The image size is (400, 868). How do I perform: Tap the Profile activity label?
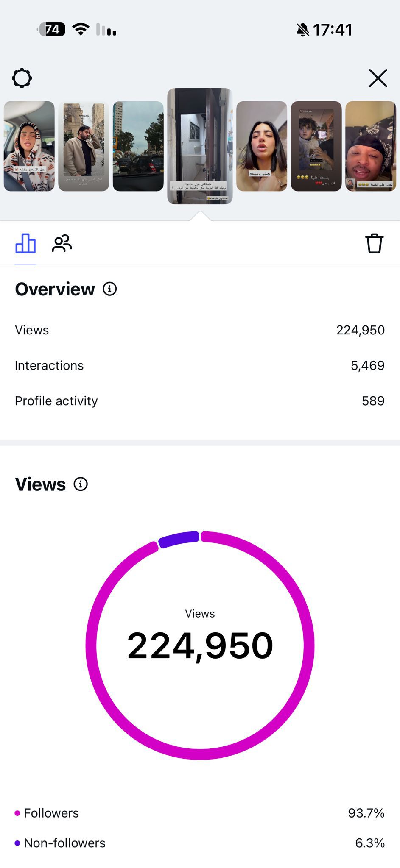[56, 401]
